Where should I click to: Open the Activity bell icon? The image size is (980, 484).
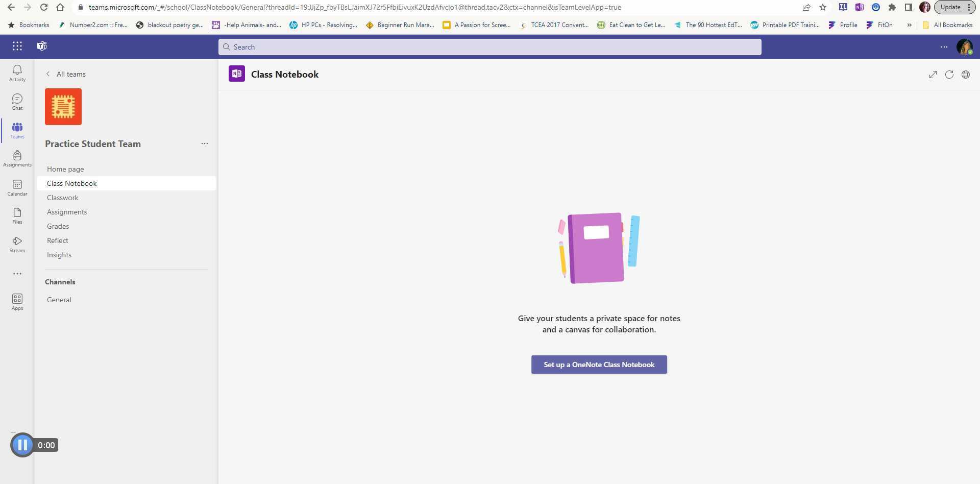click(x=17, y=73)
